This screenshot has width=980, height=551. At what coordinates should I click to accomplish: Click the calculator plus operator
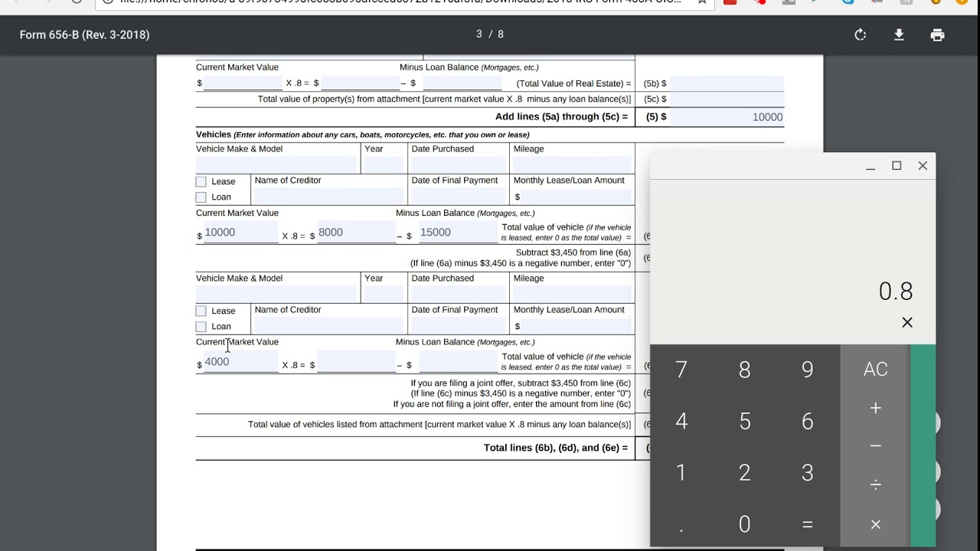point(875,408)
